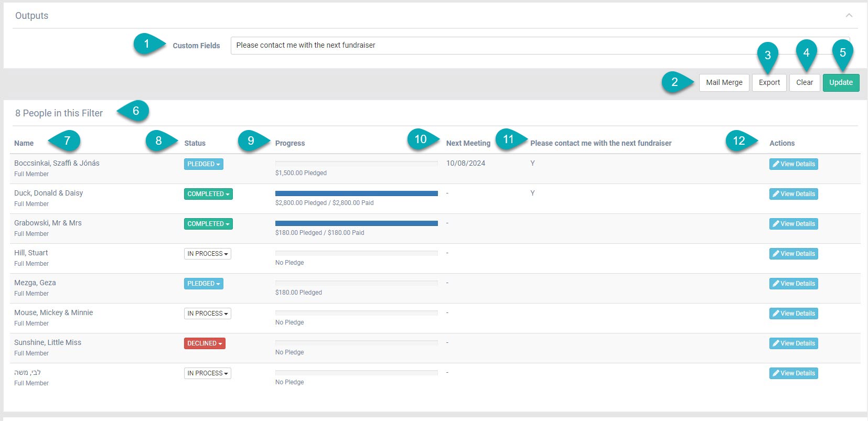Image resolution: width=868 pixels, height=421 pixels.
Task: Open COMPLETED status dropdown for Duck, Donald
Action: tap(208, 194)
